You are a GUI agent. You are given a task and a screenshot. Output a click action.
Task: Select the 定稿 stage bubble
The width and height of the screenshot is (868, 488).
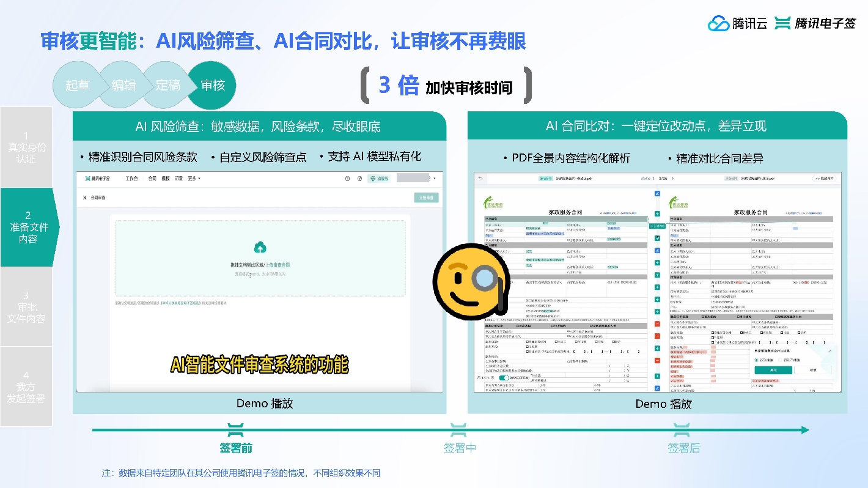click(168, 86)
